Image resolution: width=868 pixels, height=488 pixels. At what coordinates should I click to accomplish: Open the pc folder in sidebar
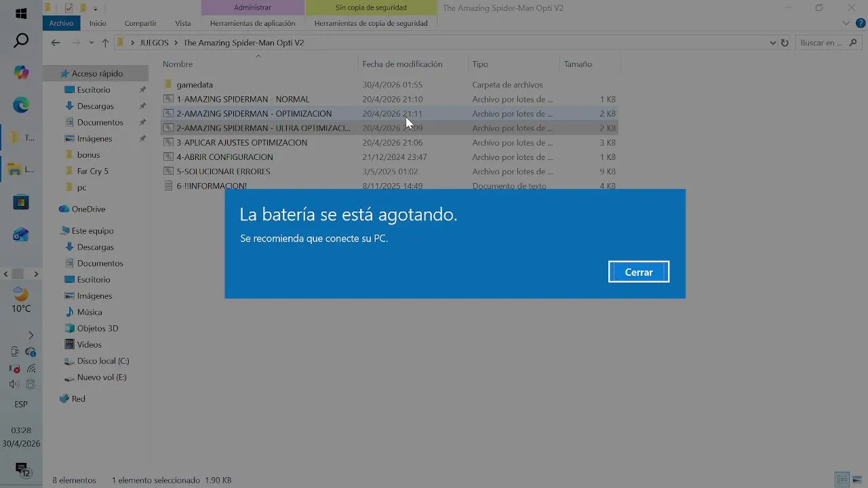click(x=81, y=187)
